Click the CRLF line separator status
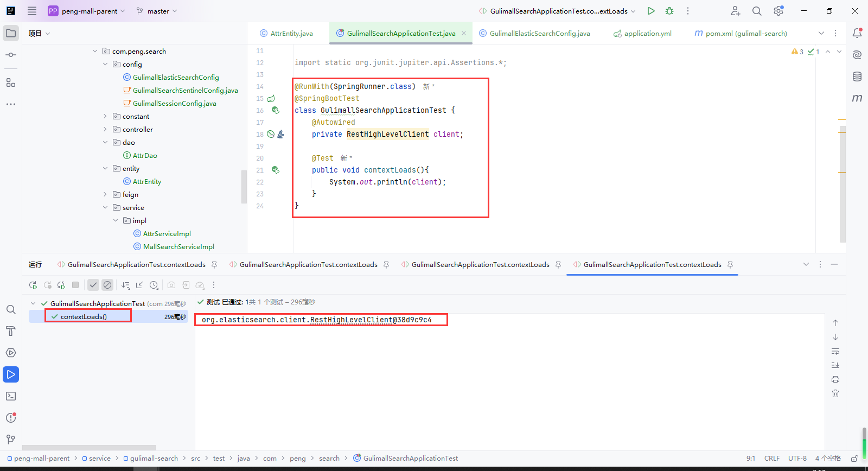The height and width of the screenshot is (471, 868). tap(772, 459)
